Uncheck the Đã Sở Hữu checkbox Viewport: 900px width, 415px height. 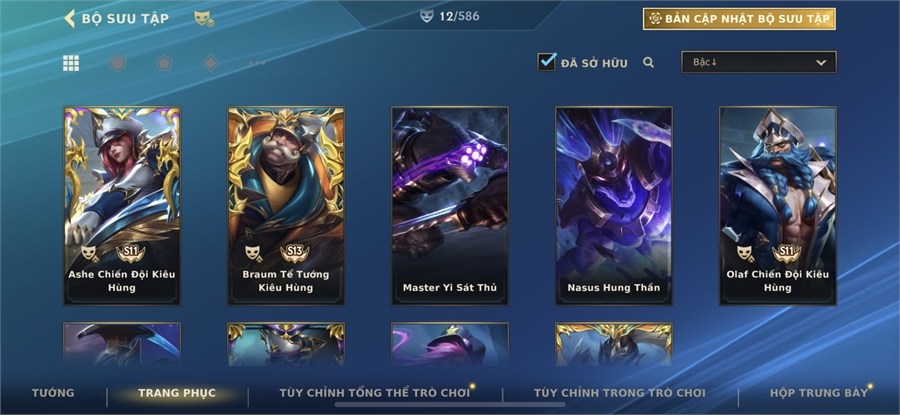click(x=547, y=62)
